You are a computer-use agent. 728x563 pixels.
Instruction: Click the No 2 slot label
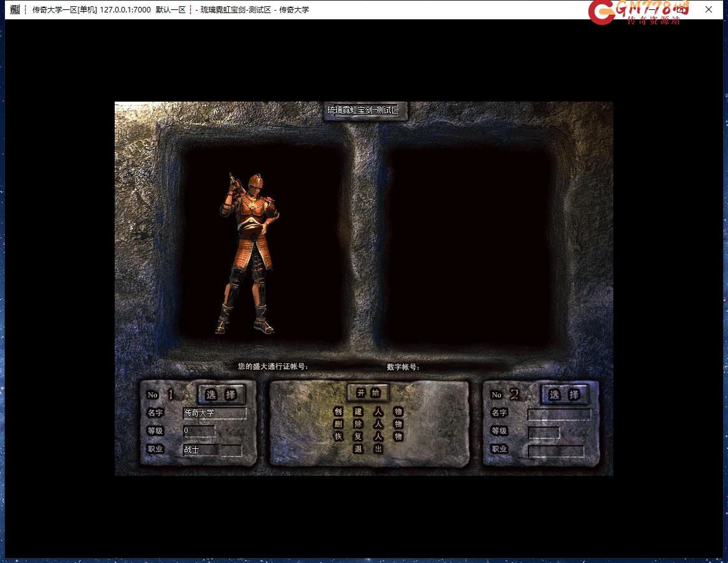[505, 395]
